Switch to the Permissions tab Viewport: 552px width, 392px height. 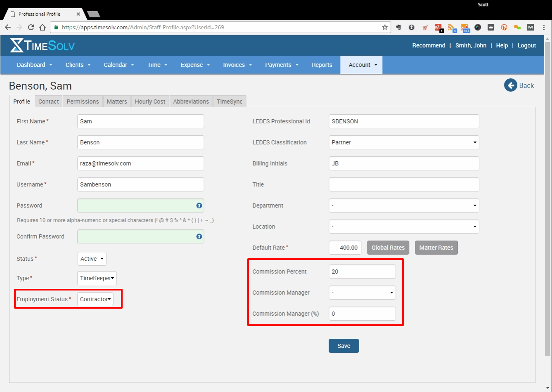click(83, 102)
